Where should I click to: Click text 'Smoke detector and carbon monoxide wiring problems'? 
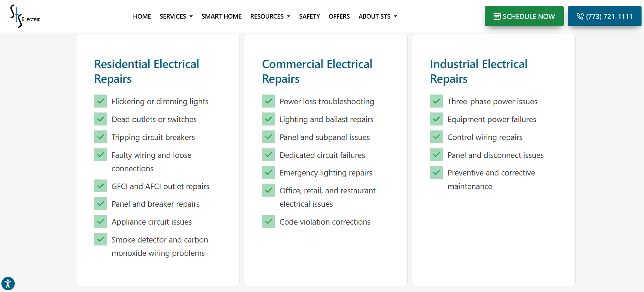pos(160,246)
